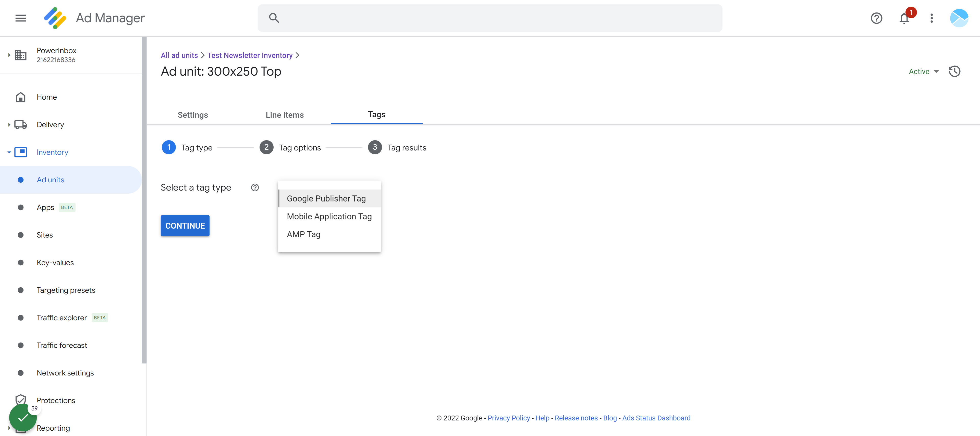Click the search magnifier icon
Screen dimensions: 980x436
tap(274, 18)
